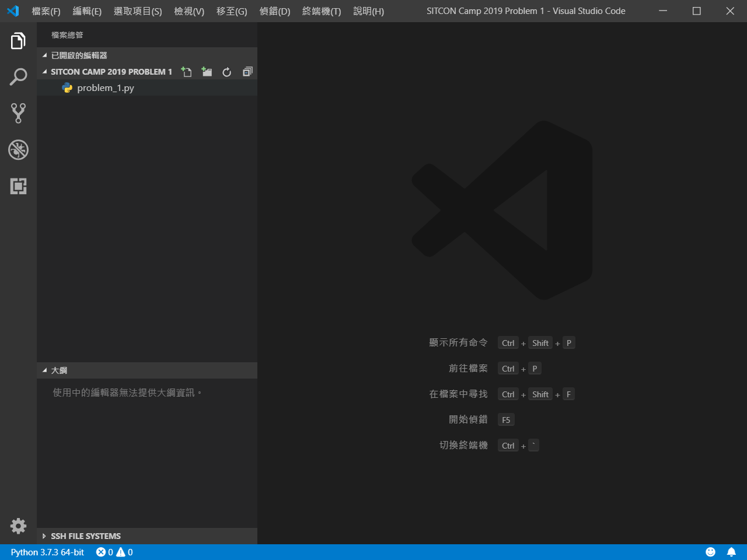This screenshot has width=747, height=560.
Task: Collapse the 大綱 outline section
Action: click(x=147, y=370)
